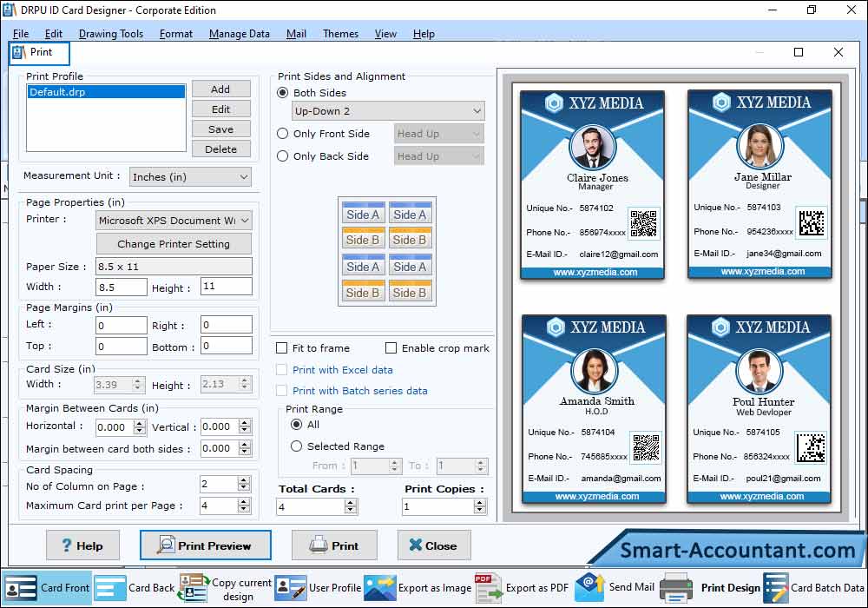Choose Selected Range radio button
The height and width of the screenshot is (608, 868).
(296, 446)
